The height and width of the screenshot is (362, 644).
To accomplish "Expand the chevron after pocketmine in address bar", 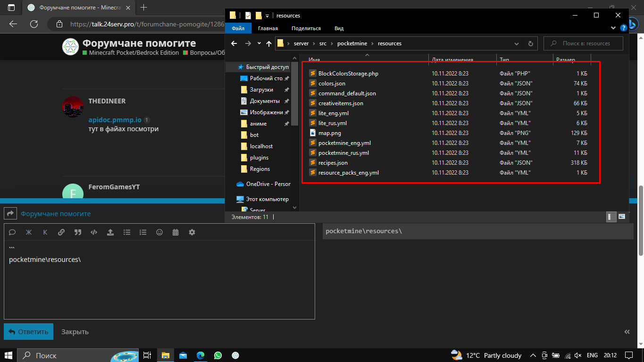I will coord(372,43).
